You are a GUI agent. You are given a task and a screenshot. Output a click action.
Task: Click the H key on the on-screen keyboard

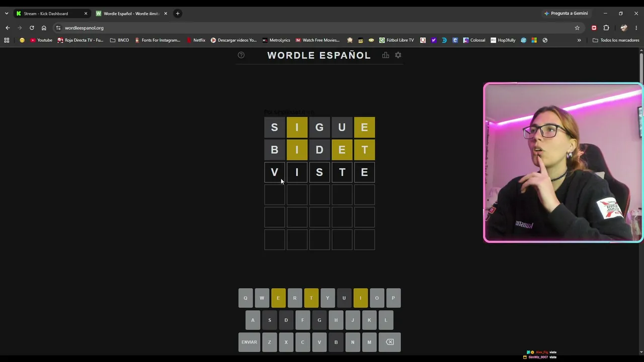[x=336, y=320]
